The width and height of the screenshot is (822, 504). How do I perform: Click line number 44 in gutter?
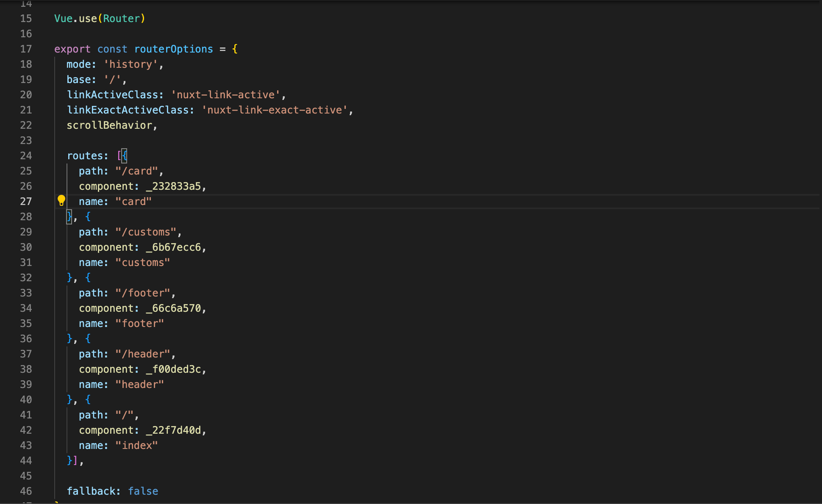point(26,461)
